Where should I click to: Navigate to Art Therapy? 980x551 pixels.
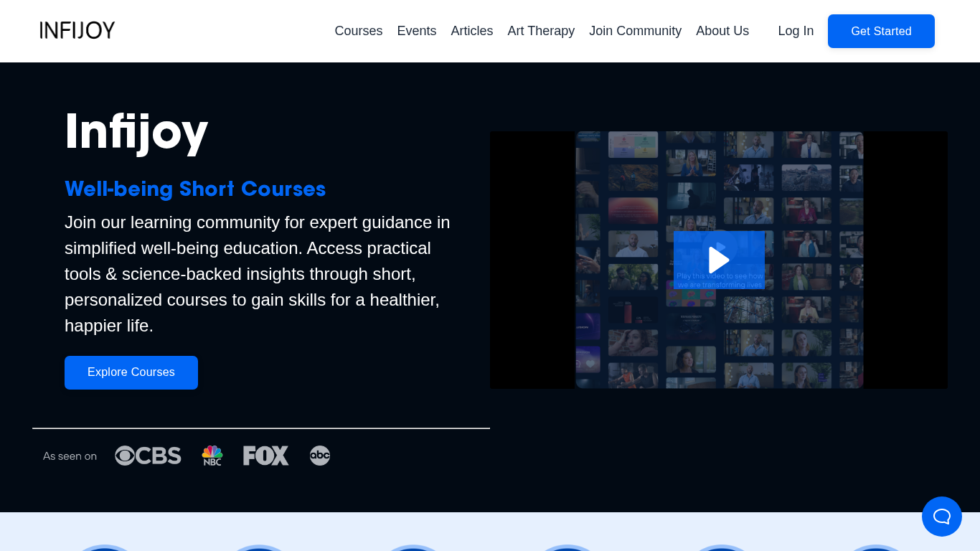tap(541, 31)
